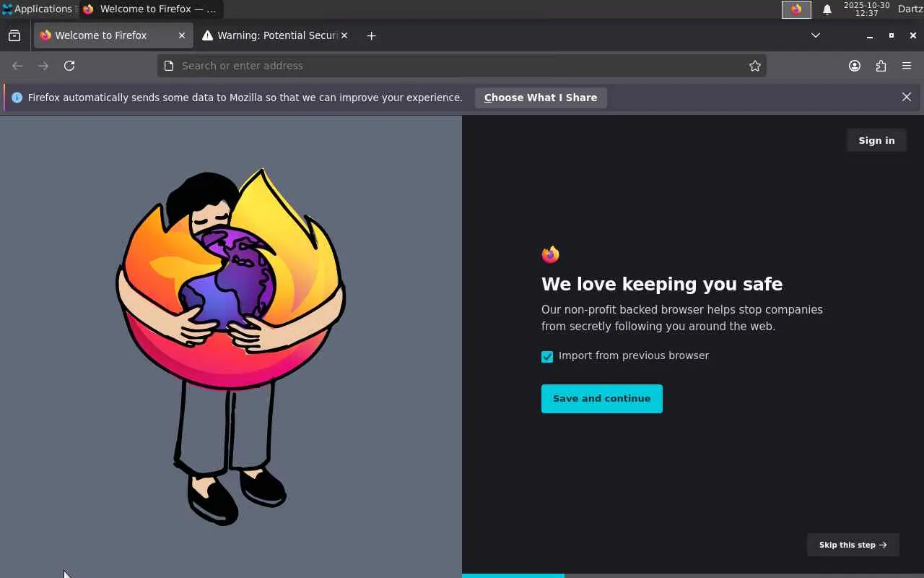Open the Extensions puzzle-piece icon
The height and width of the screenshot is (578, 924).
[x=881, y=66]
